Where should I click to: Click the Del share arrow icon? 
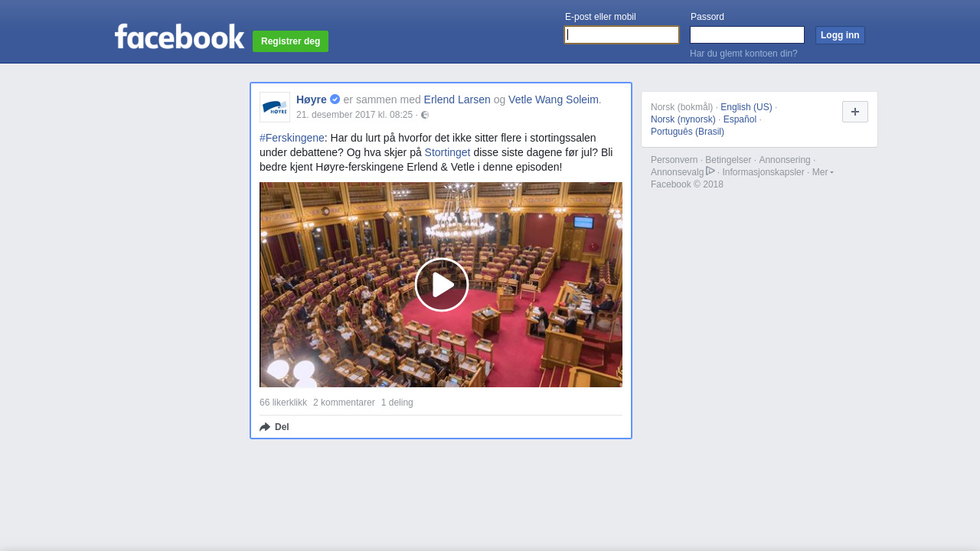click(x=265, y=427)
